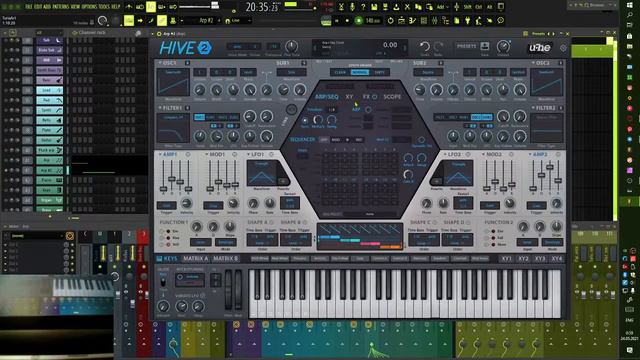Click the Shift modifier button

click(x=467, y=7)
